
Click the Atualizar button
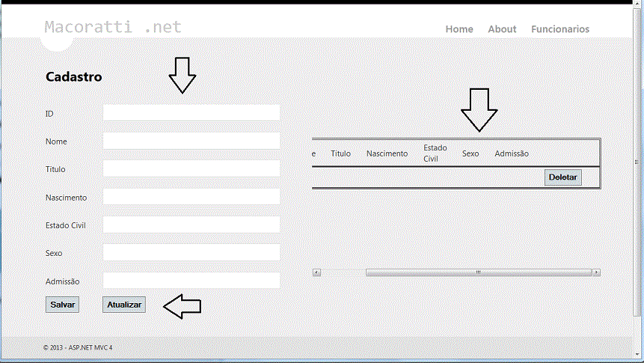tap(124, 305)
